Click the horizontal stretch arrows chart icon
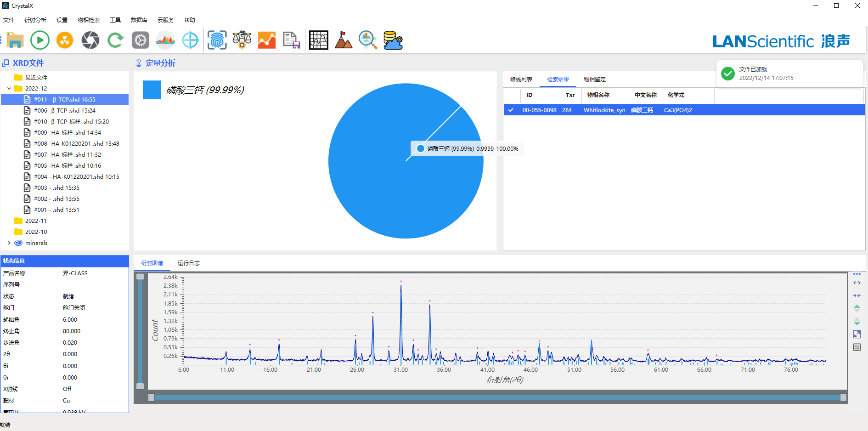The width and height of the screenshot is (868, 431). (x=857, y=283)
